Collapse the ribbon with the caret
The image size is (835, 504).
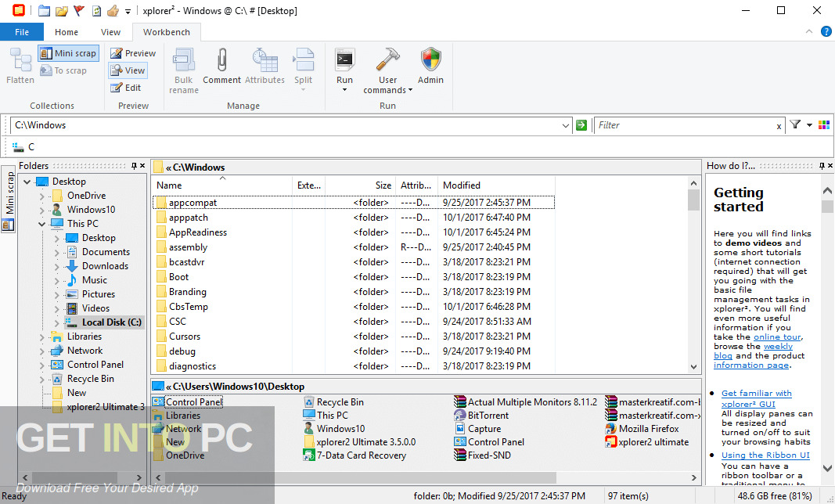pyautogui.click(x=809, y=31)
